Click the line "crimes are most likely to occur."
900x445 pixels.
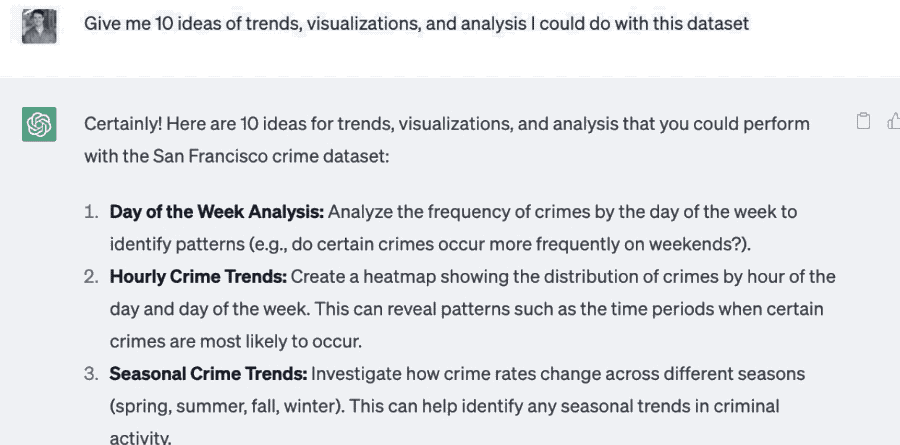pyautogui.click(x=236, y=341)
